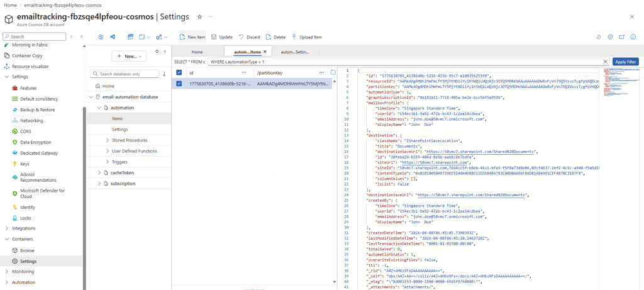
Task: Click Apply Filter button
Action: [x=626, y=62]
